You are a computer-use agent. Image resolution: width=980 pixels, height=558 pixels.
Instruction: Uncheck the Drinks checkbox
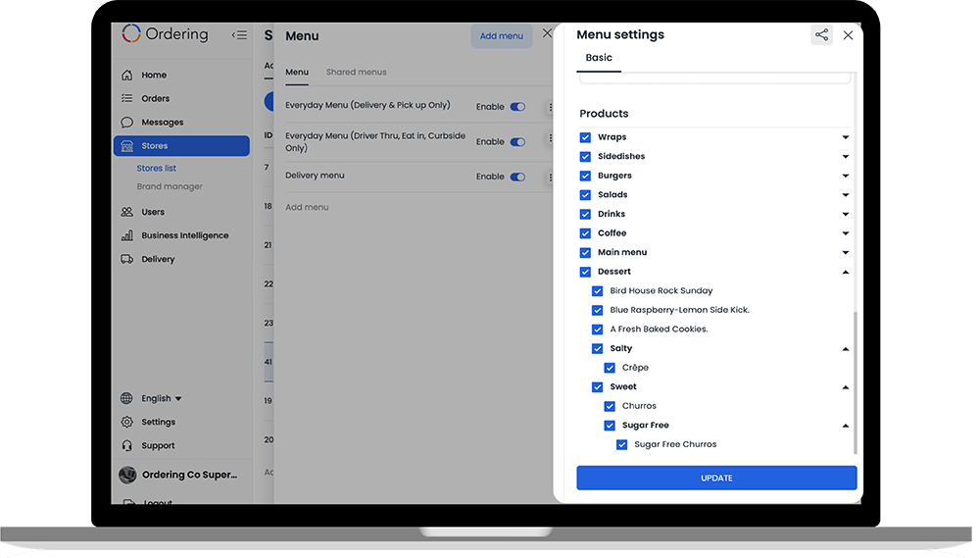coord(585,214)
